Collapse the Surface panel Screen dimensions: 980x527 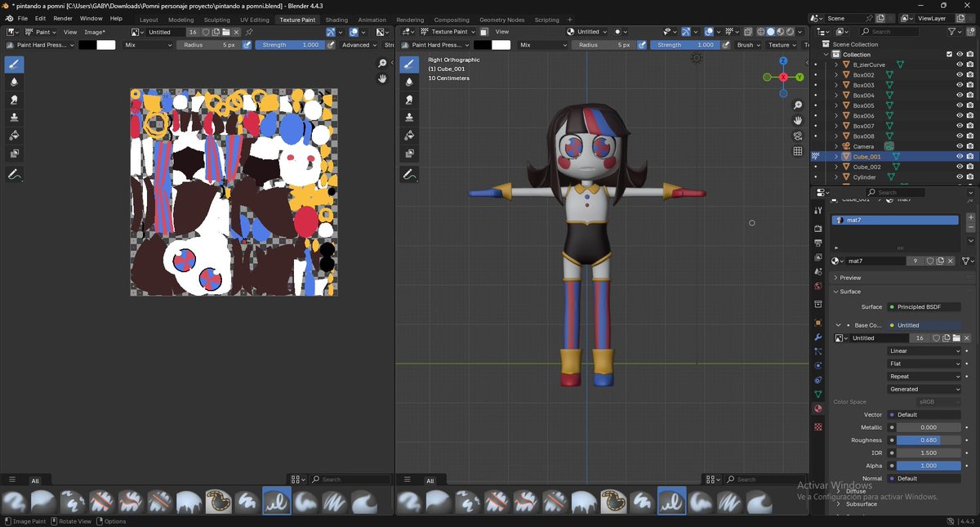pos(850,292)
